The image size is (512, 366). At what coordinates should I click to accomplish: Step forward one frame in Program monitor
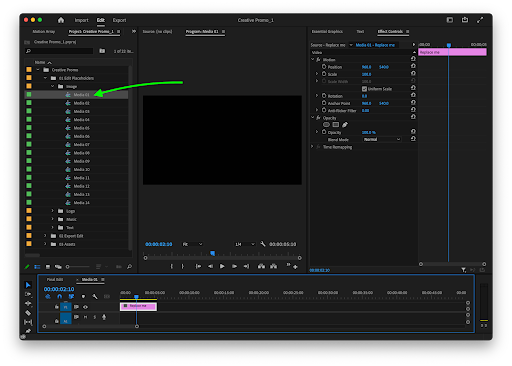[x=234, y=266]
